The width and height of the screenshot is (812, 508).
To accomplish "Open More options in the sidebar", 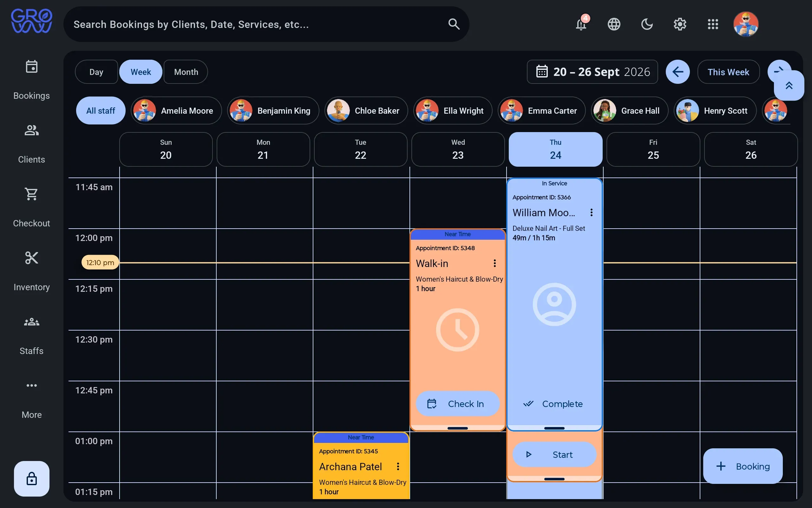I will point(31,399).
